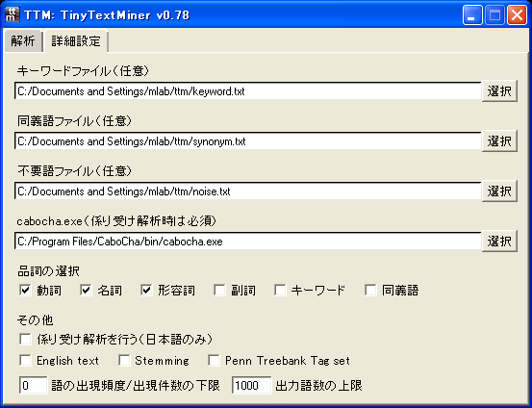Check Penn Treebank Tag set option

click(x=214, y=360)
